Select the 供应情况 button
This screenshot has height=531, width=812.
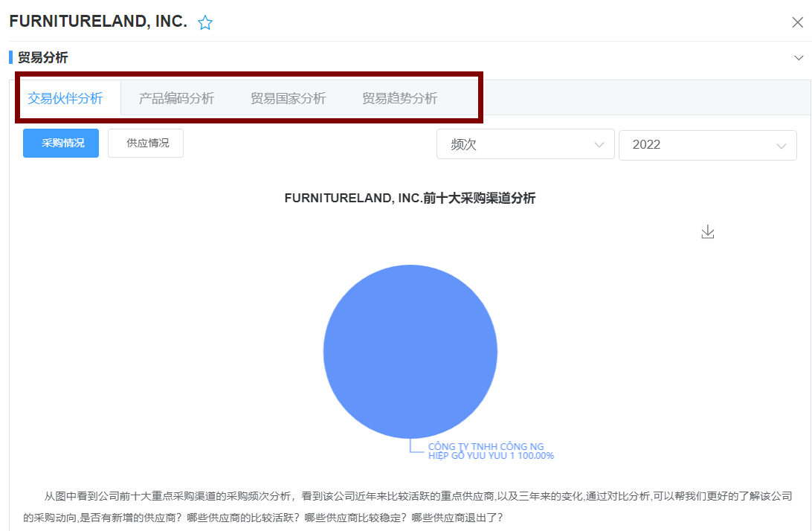coord(146,143)
